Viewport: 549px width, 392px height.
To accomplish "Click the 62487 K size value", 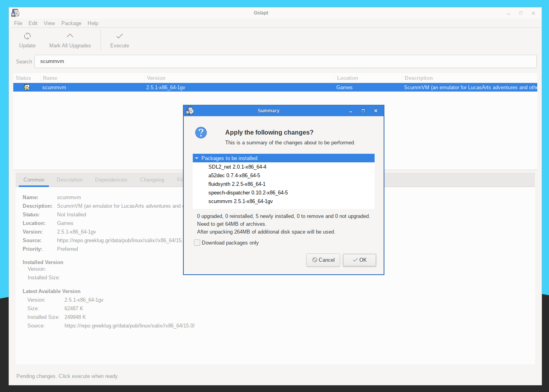I will point(74,308).
